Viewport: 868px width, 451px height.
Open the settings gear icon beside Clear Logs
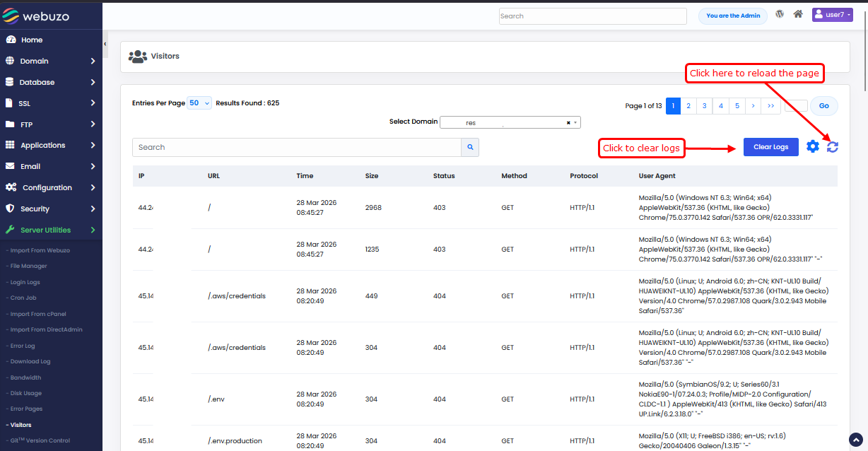click(813, 146)
